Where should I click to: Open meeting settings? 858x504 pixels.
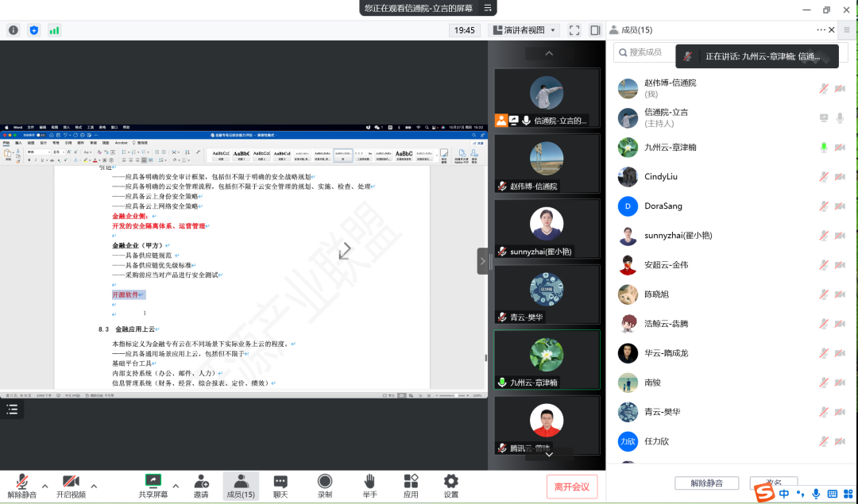(449, 486)
